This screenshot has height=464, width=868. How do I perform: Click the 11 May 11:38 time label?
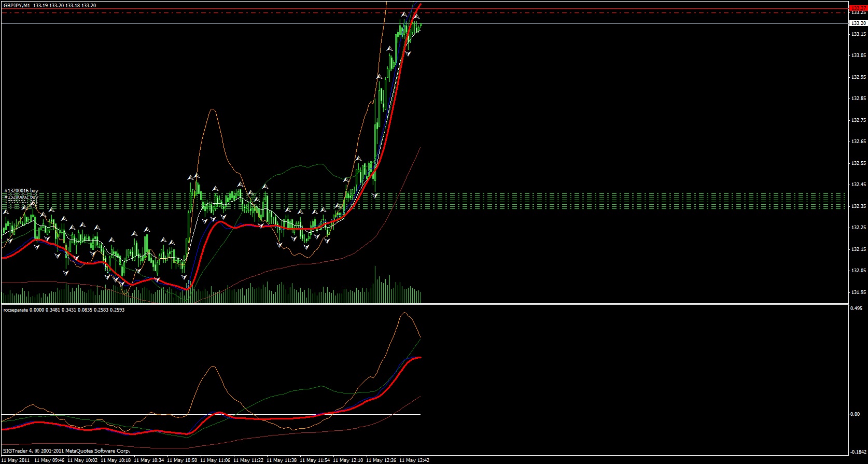click(x=282, y=460)
